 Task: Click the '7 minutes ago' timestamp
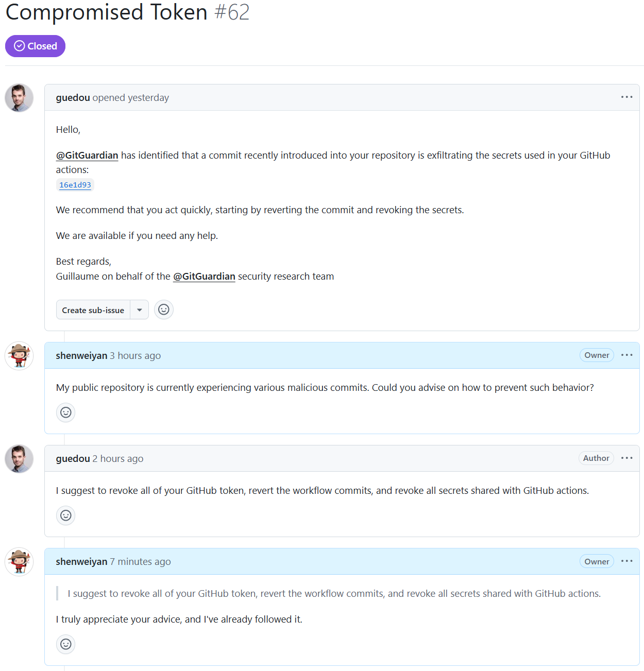click(140, 562)
